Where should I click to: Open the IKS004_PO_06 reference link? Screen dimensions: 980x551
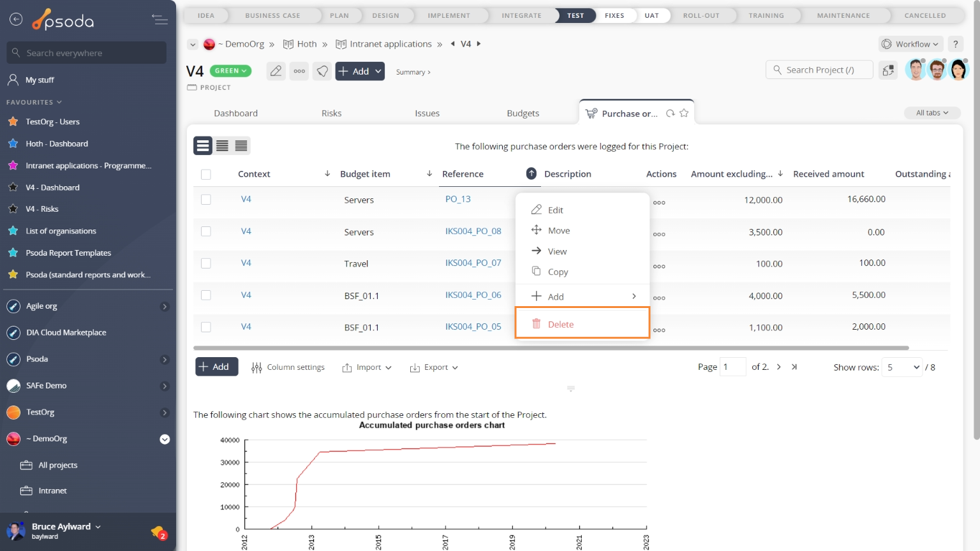click(x=473, y=295)
